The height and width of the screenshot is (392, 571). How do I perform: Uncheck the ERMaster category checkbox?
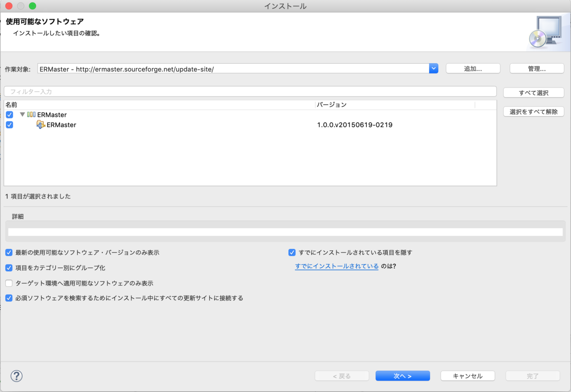click(x=10, y=115)
